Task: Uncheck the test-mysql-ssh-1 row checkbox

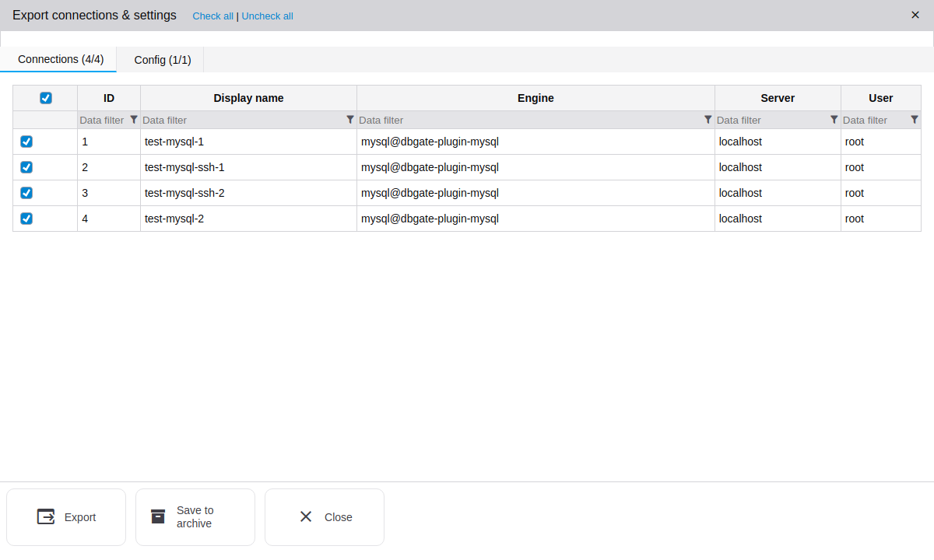Action: tap(26, 167)
